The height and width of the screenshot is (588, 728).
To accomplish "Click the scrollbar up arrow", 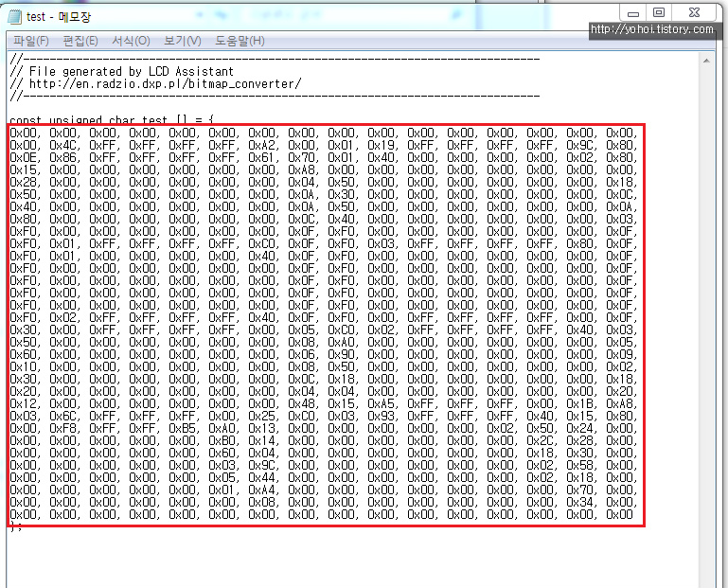I will pyautogui.click(x=706, y=61).
